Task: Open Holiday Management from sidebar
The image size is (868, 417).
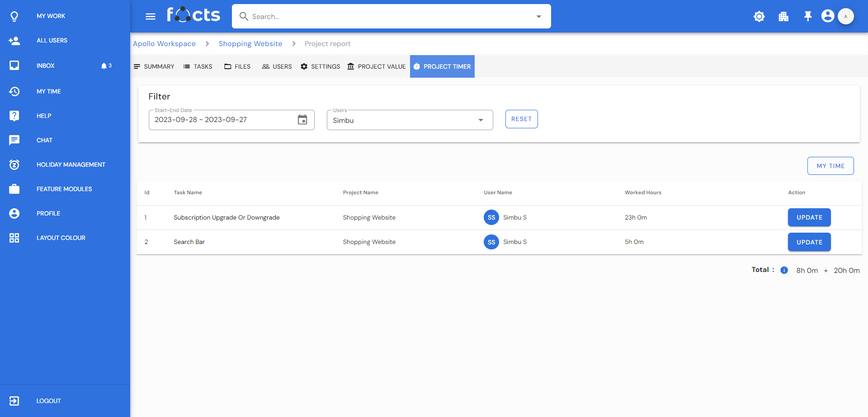Action: [71, 164]
